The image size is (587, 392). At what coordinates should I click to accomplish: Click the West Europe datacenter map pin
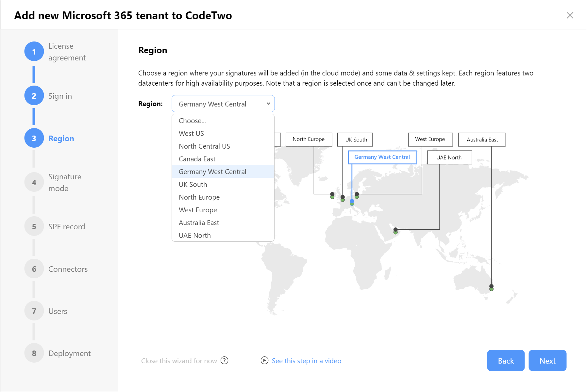pos(357,195)
